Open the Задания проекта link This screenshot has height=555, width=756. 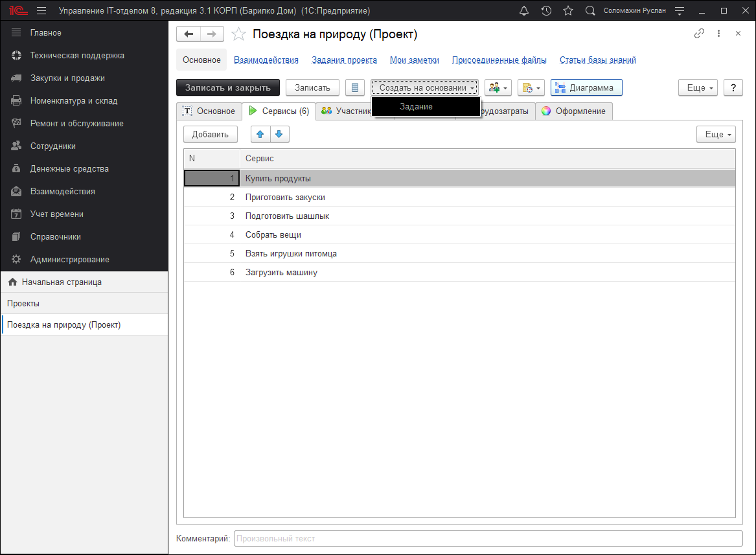coord(344,60)
